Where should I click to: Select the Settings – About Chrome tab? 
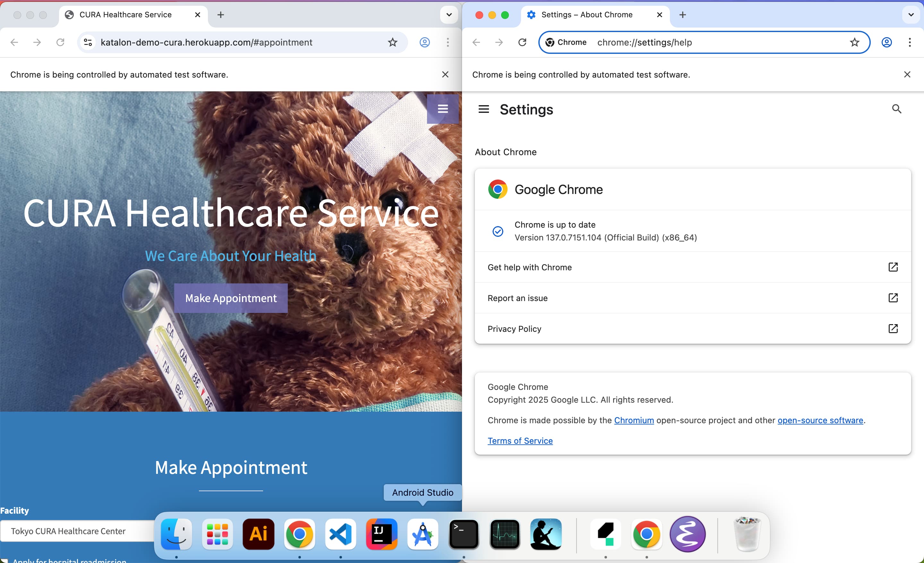587,15
